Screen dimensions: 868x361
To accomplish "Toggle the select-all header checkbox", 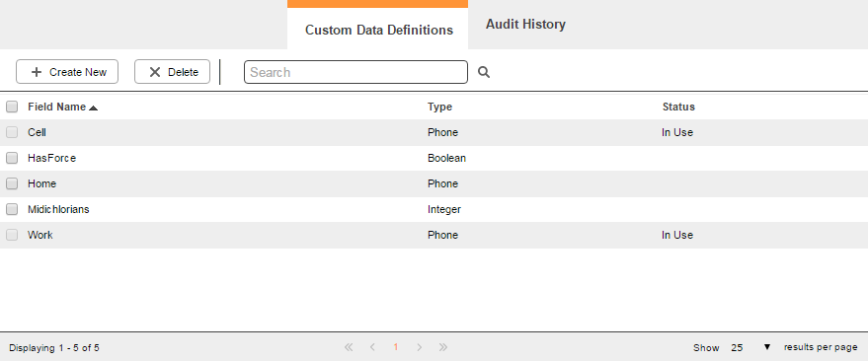I will point(12,107).
